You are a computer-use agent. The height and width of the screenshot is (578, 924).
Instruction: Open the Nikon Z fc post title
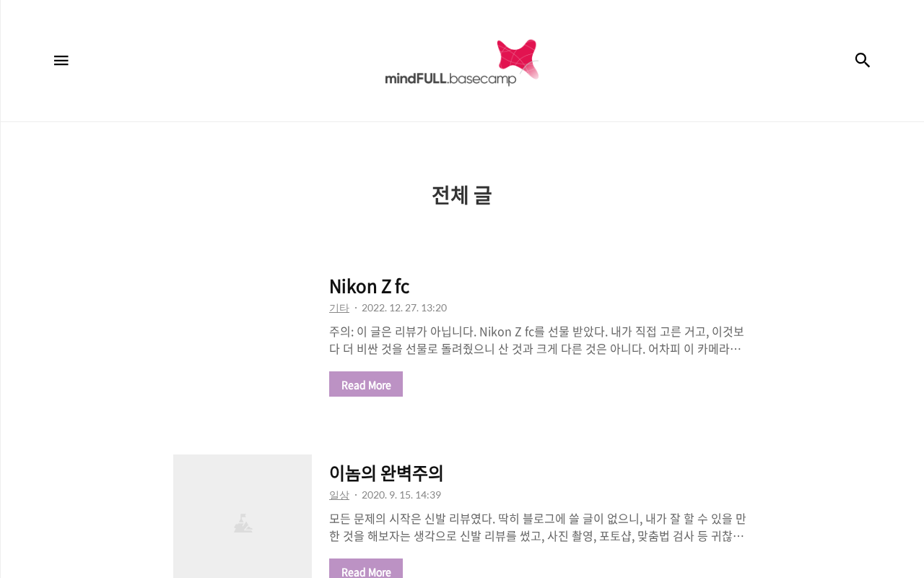pyautogui.click(x=369, y=286)
